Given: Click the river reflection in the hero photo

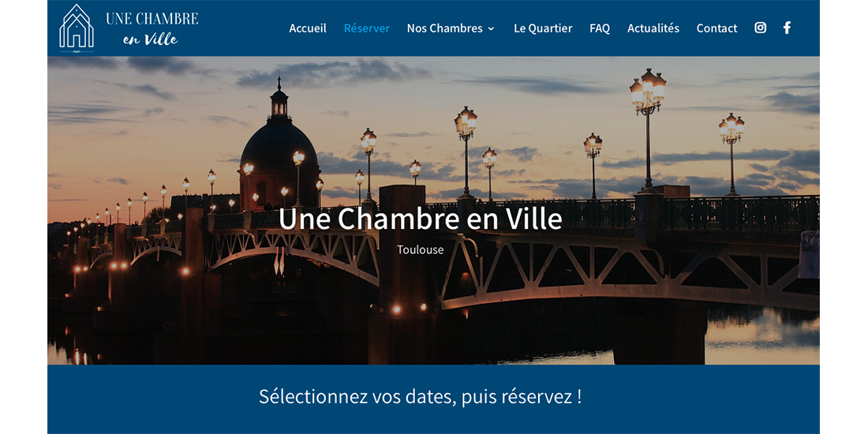Looking at the screenshot, I should (x=764, y=335).
